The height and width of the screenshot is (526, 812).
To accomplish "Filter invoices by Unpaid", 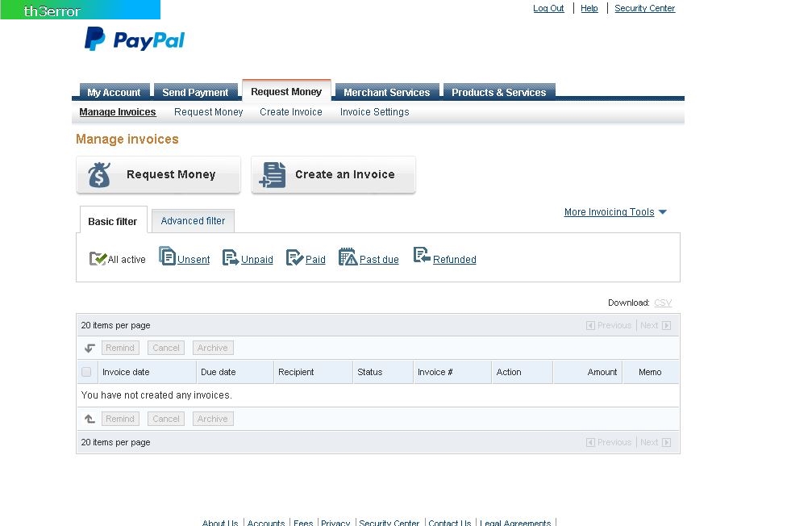I will (x=257, y=260).
